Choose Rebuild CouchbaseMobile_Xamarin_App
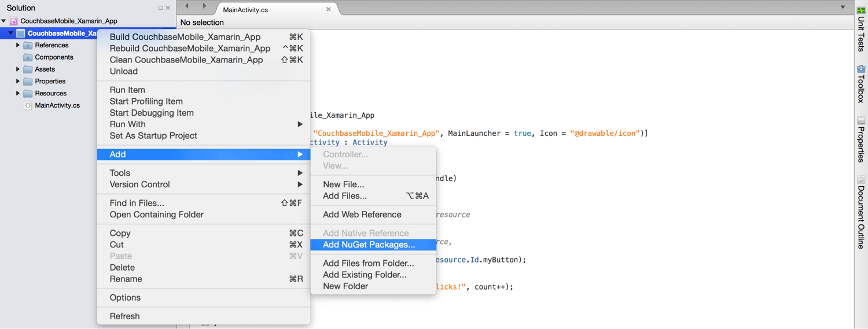Screen dimensions: 868x329 pos(204,49)
